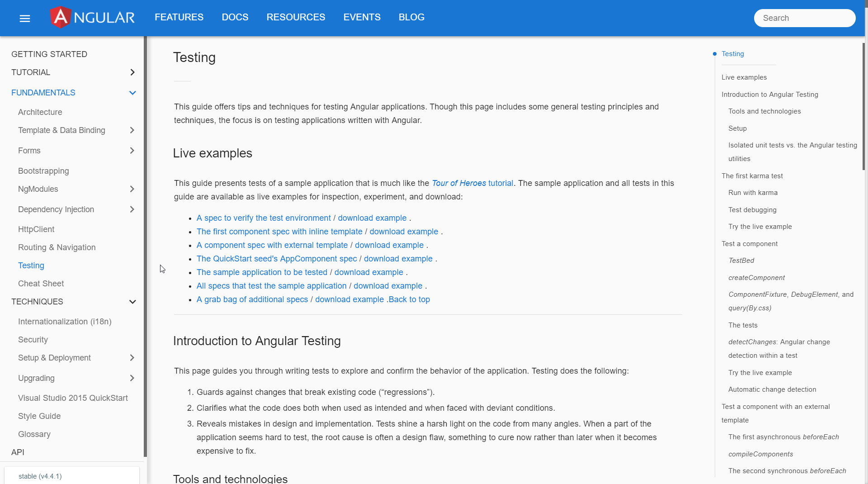This screenshot has width=868, height=484.
Task: Click the sidebar vertical scrollbar
Action: [145, 247]
